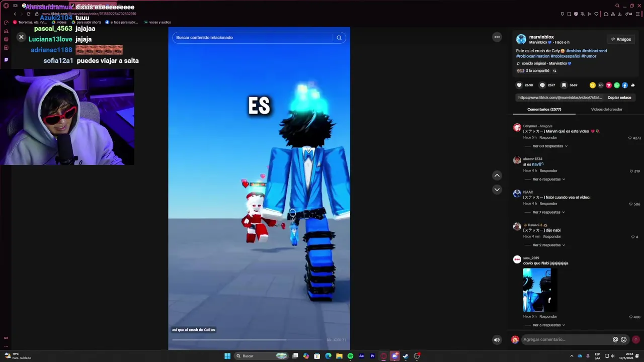Show hidden system tray icons chevron
This screenshot has width=644, height=362.
pyautogui.click(x=572, y=356)
